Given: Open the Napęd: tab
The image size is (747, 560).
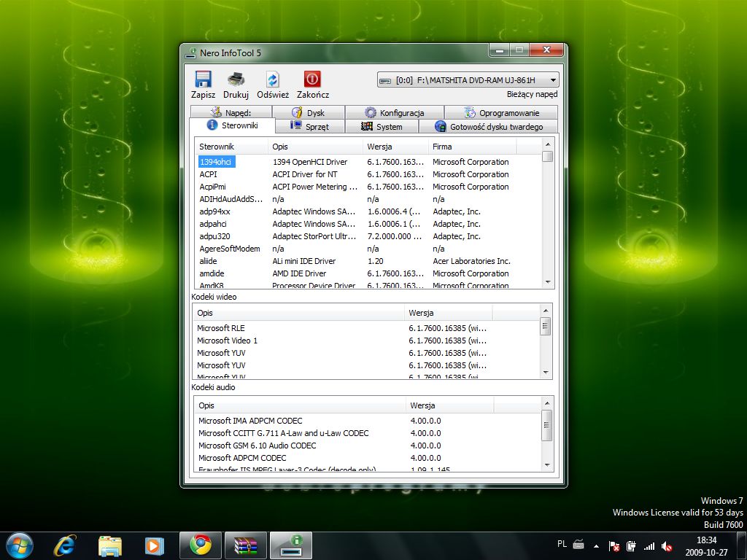Looking at the screenshot, I should tap(231, 112).
